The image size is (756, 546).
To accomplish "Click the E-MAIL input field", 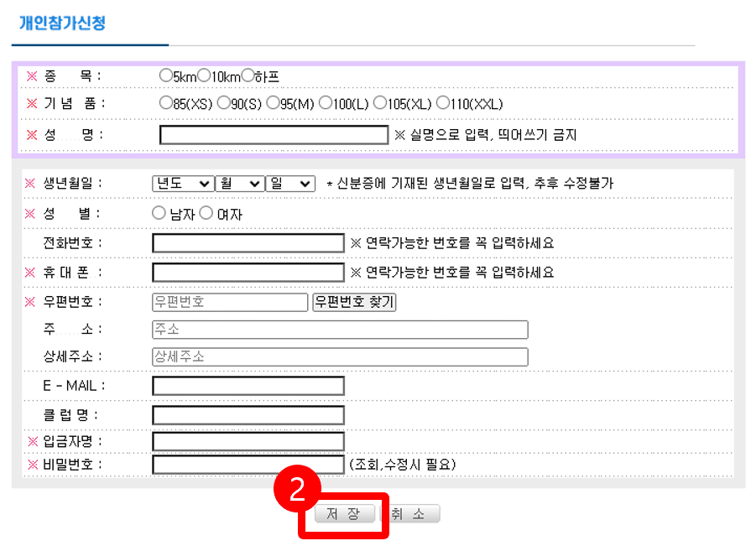I will tap(247, 385).
